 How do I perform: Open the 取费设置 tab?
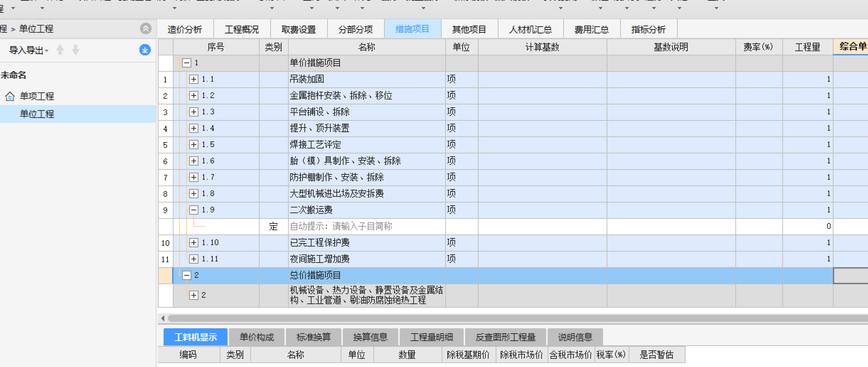point(299,29)
